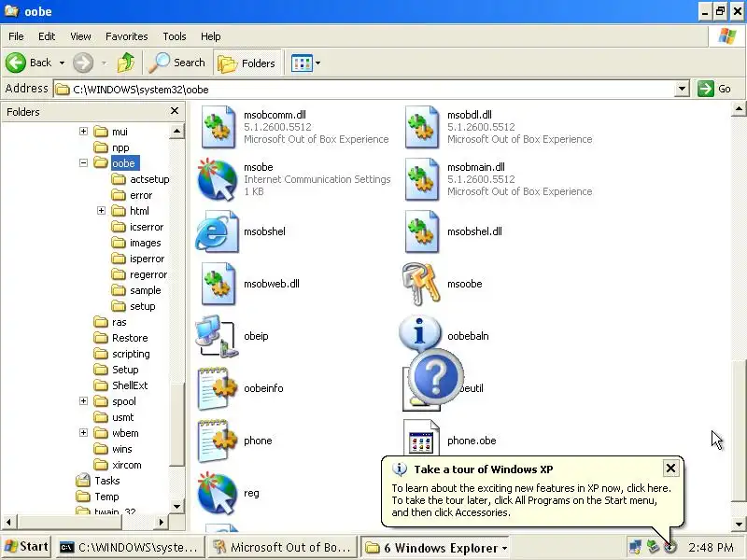This screenshot has width=747, height=560.
Task: Close the Folders pane
Action: click(175, 111)
